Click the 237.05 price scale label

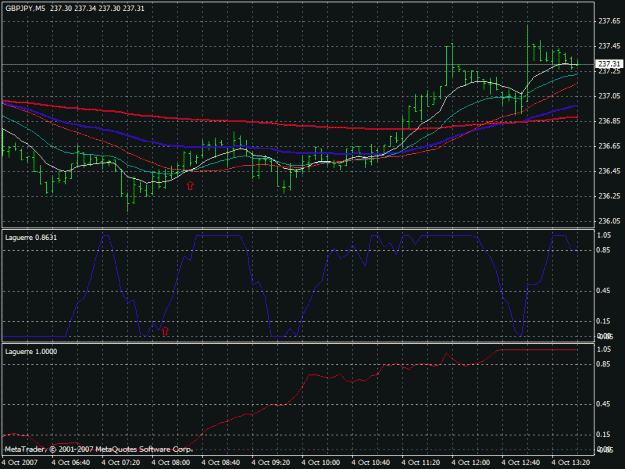(x=609, y=96)
